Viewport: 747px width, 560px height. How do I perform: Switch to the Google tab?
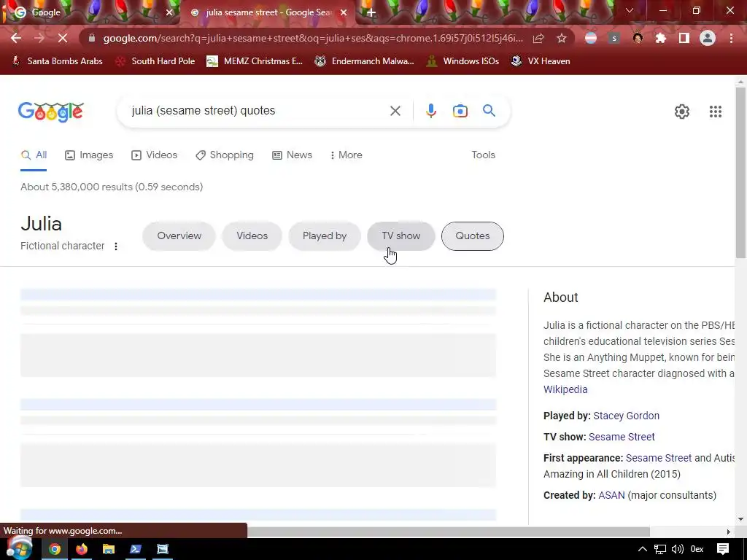[90, 12]
